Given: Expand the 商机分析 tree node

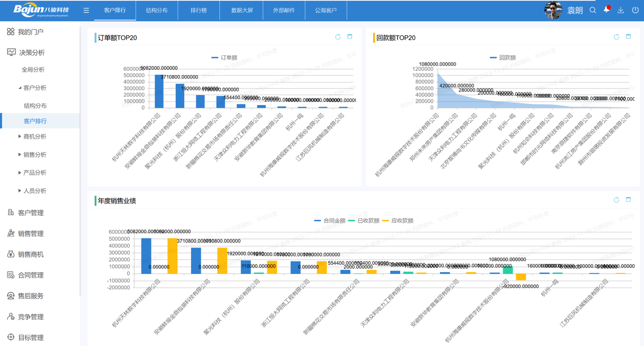Looking at the screenshot, I should [x=20, y=136].
